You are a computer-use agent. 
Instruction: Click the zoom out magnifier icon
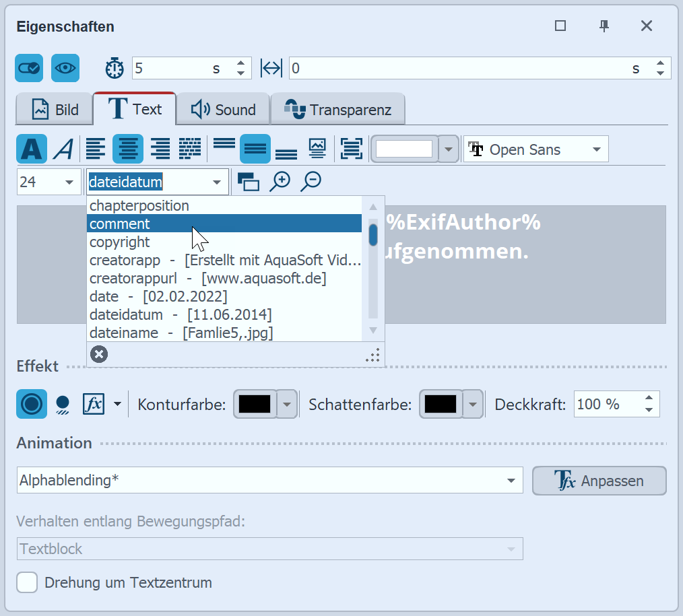[311, 182]
